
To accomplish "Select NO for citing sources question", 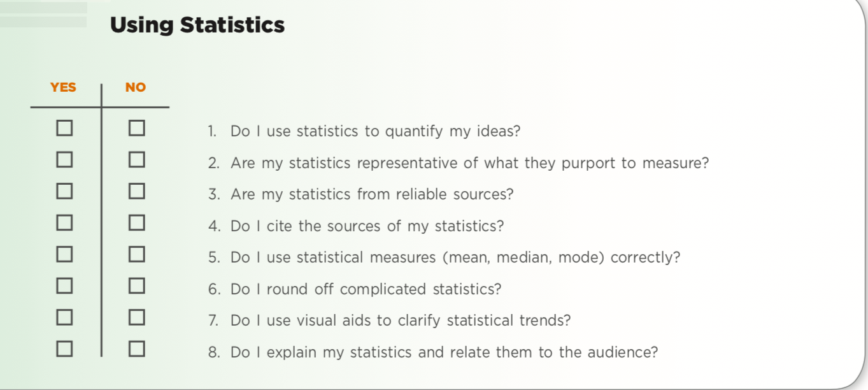I will coord(136,222).
